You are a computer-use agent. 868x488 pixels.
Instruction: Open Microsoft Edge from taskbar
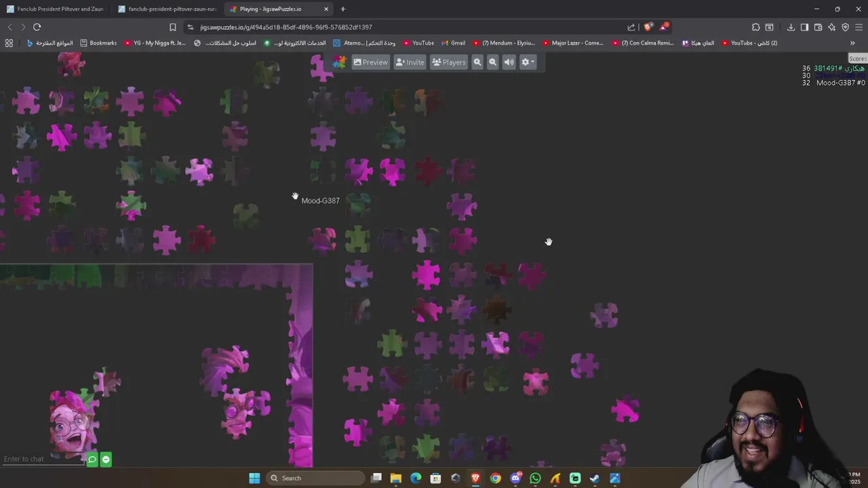click(416, 478)
